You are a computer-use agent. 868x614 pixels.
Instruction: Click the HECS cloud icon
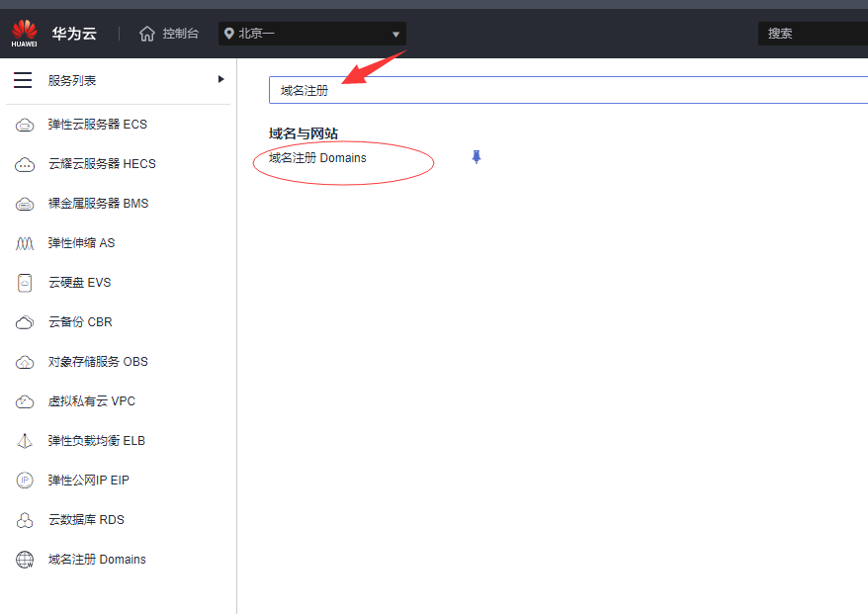(25, 164)
